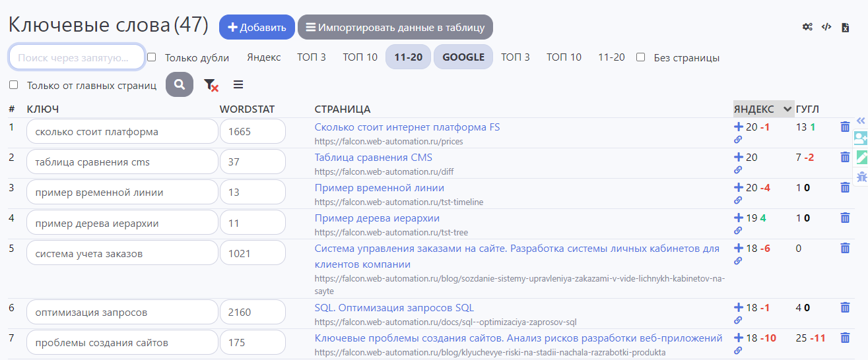This screenshot has width=868, height=360.
Task: Open the 'Таблица сравнения CMS' page link
Action: point(374,158)
